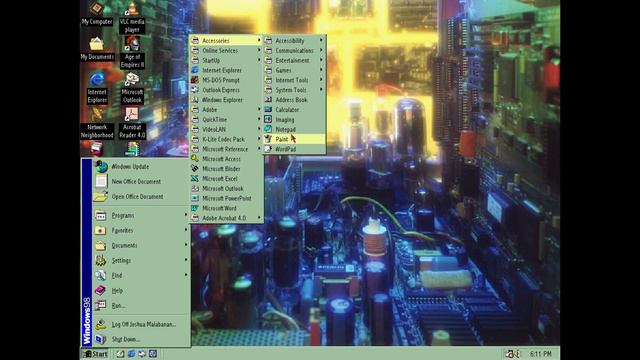Click Shut Down... in Start menu
The width and height of the screenshot is (640, 360).
(141, 339)
